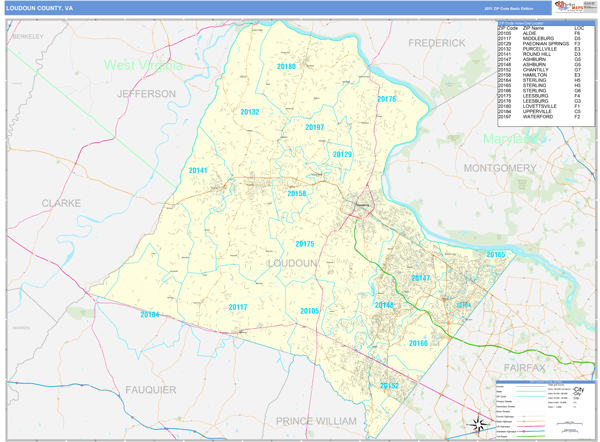Viewport: 600px width, 442px height.
Task: Select ZIP label 20166 on the map
Action: pos(418,343)
